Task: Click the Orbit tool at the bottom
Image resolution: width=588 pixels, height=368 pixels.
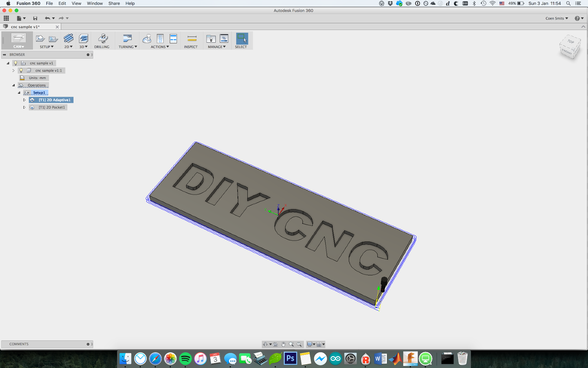Action: (265, 344)
